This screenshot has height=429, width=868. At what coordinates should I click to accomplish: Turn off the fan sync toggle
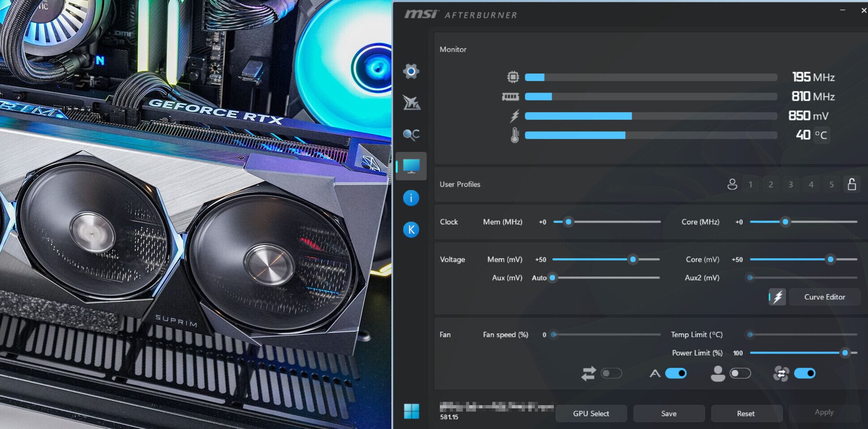tap(805, 373)
